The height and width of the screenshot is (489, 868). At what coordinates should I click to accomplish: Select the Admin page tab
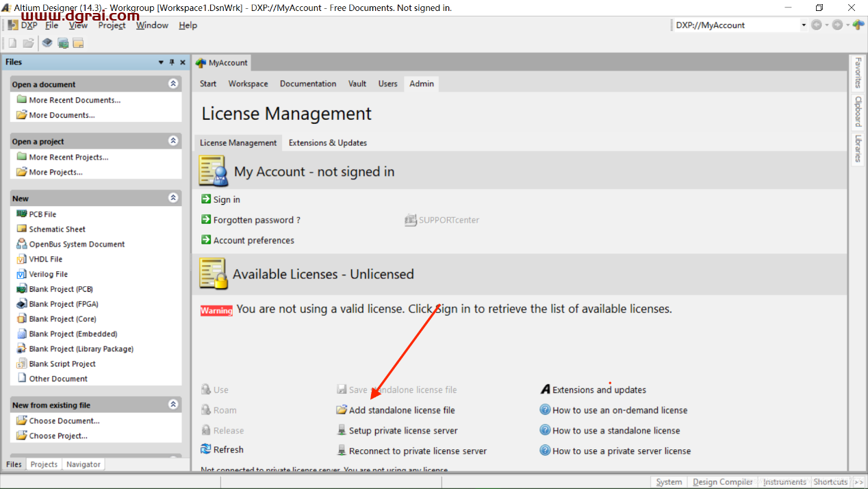tap(422, 84)
